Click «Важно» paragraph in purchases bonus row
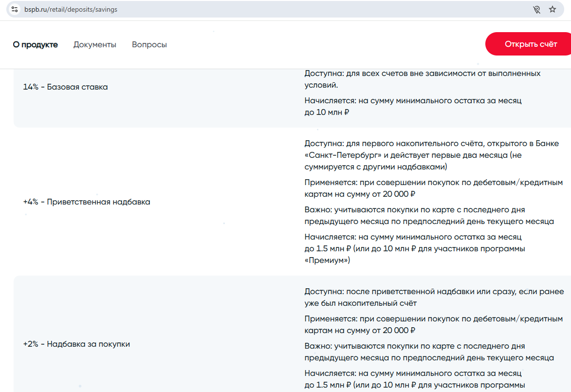 point(429,352)
